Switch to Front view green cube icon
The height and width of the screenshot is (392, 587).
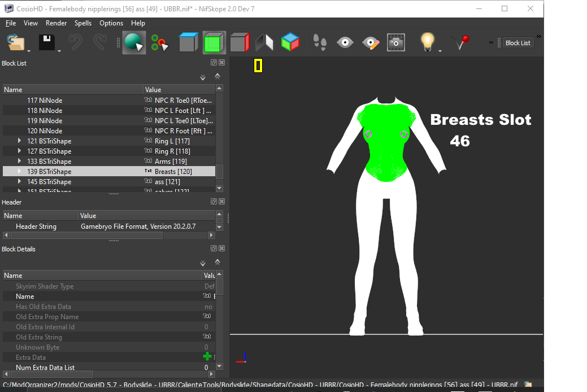point(214,42)
